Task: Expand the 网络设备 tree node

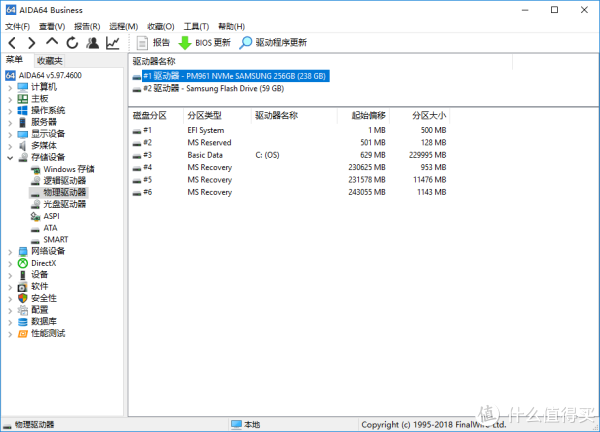Action: click(x=10, y=252)
